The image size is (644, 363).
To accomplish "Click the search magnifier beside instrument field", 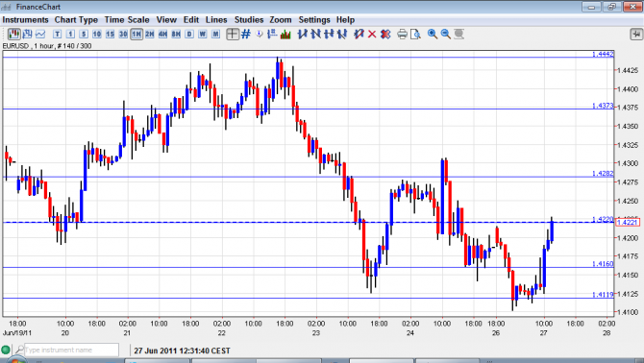I will tap(19, 350).
